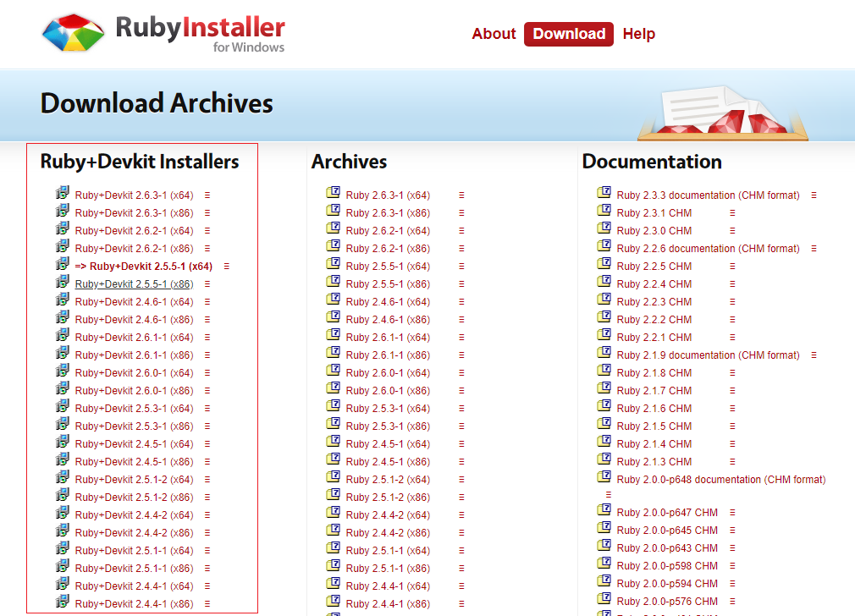Download recommended Ruby+Devkit 2.5.5-1 (x64)

143,267
